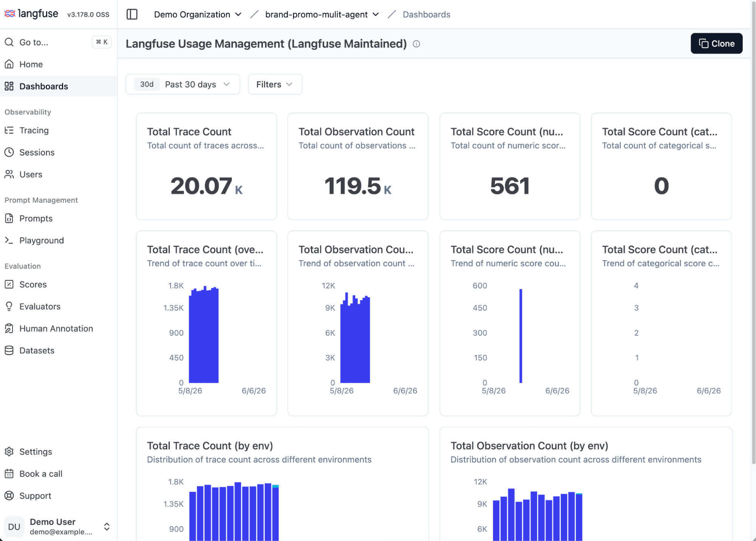This screenshot has height=541, width=756.
Task: Click the Tracing list icon
Action: click(x=9, y=130)
